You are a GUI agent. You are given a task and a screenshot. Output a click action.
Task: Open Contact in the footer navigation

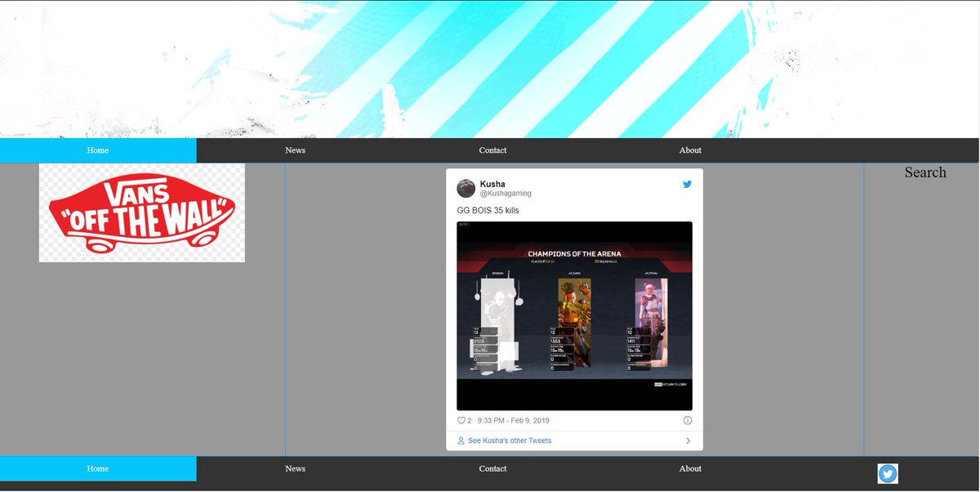(492, 468)
